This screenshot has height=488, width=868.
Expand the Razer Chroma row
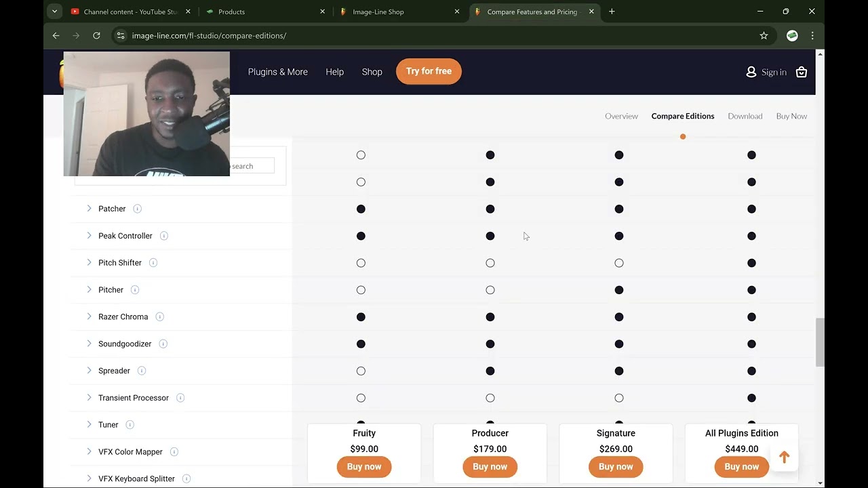pos(89,317)
